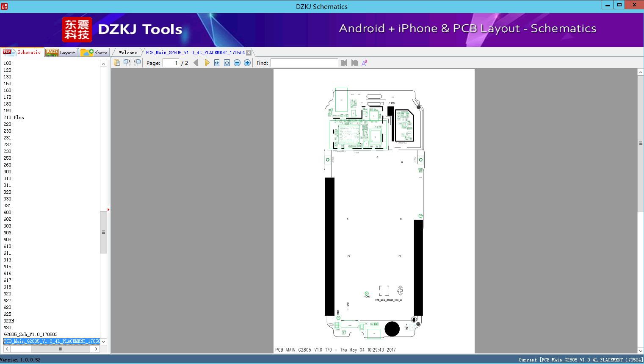Select model 260 in the list
This screenshot has width=644, height=364.
pos(8,165)
